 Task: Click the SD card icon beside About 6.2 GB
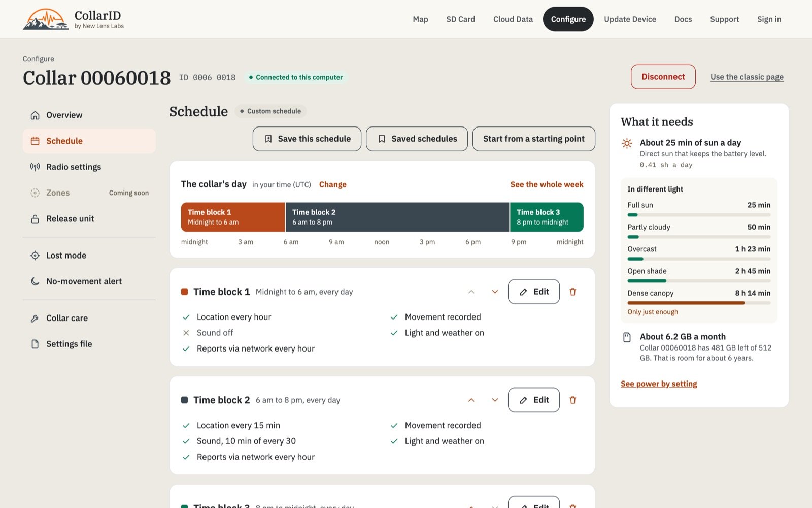tap(627, 337)
